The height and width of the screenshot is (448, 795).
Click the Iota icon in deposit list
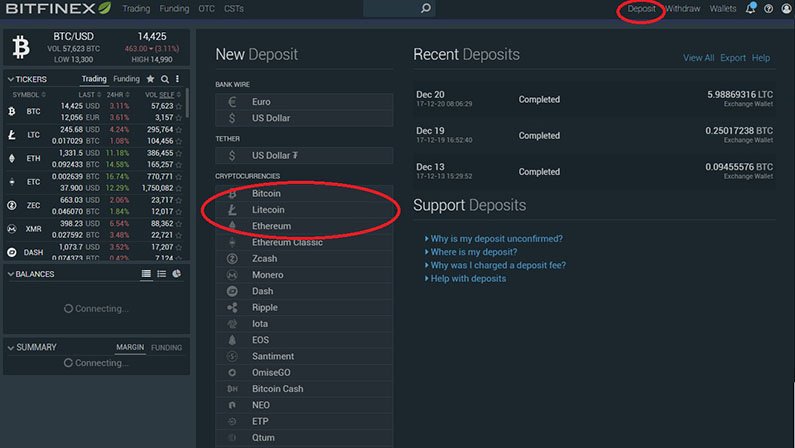tap(232, 323)
